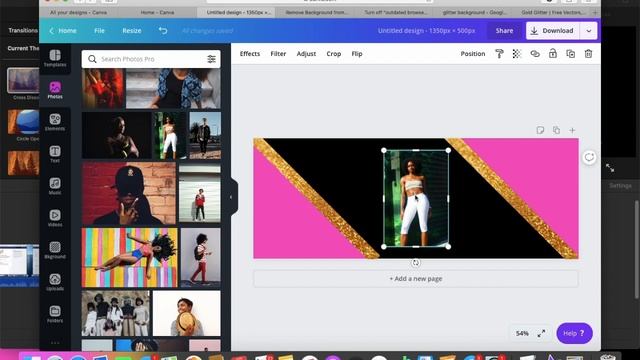Viewport: 640px width, 360px height.
Task: Switch to glitter background Google tab
Action: pyautogui.click(x=474, y=13)
